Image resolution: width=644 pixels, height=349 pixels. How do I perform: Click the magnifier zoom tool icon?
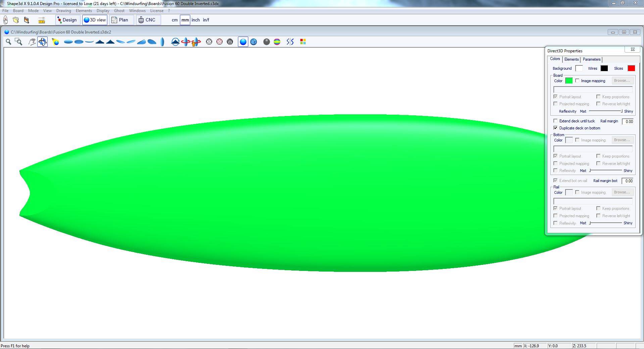click(x=8, y=42)
